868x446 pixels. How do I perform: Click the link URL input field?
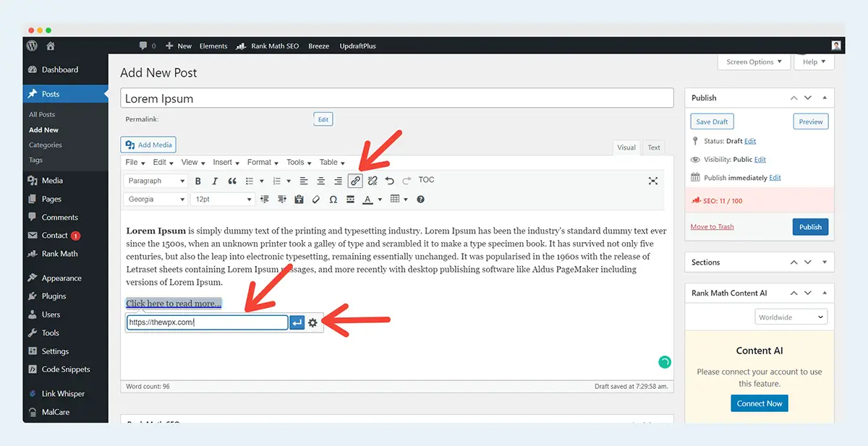point(207,322)
